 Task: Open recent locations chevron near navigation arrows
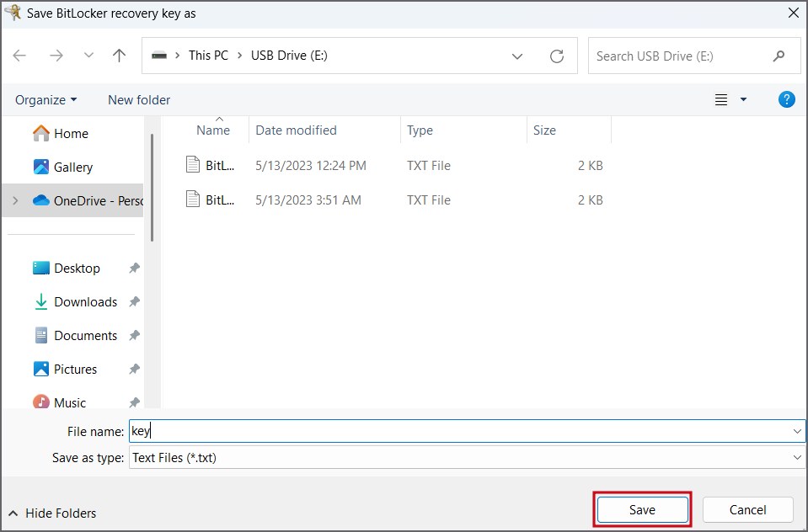(88, 56)
